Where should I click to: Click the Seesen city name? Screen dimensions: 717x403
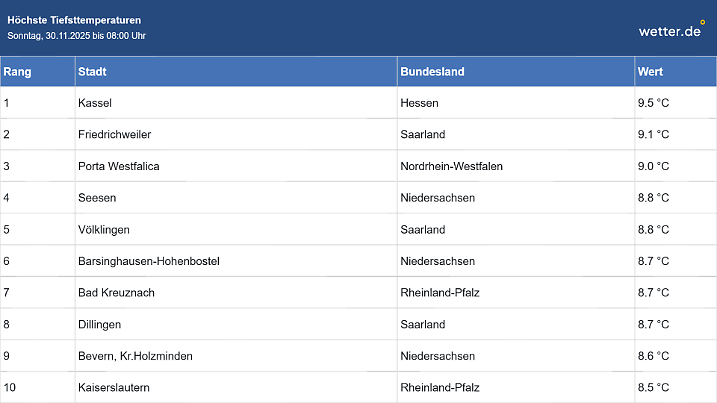click(x=97, y=198)
